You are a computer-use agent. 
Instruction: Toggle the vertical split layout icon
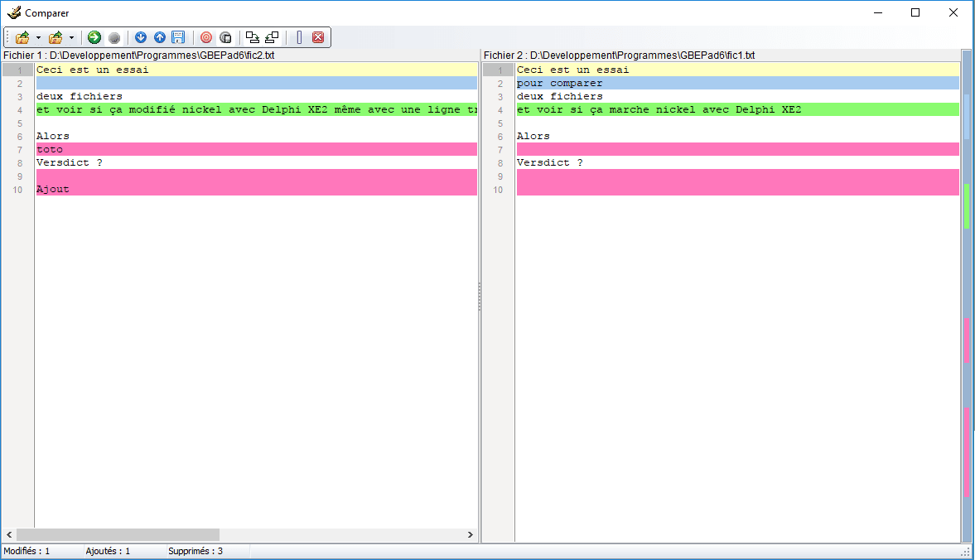[299, 38]
